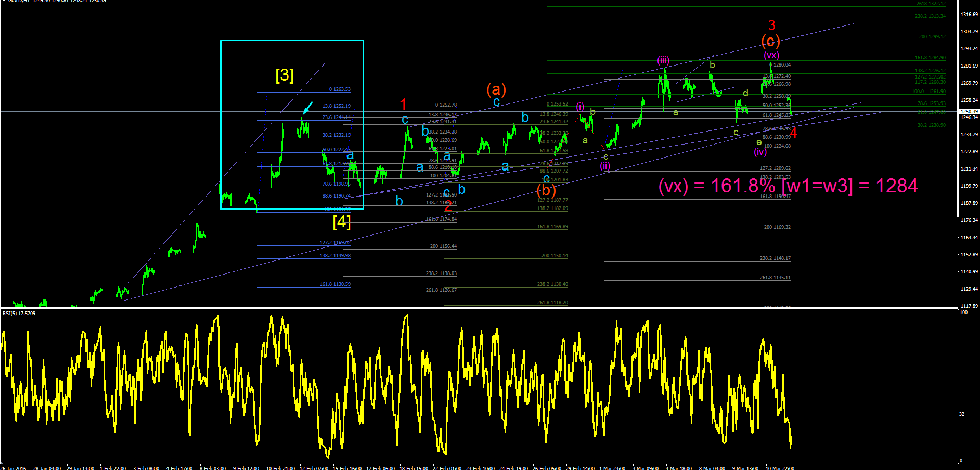
Task: Click the '26 Feb 05:00' time label
Action: click(x=547, y=468)
